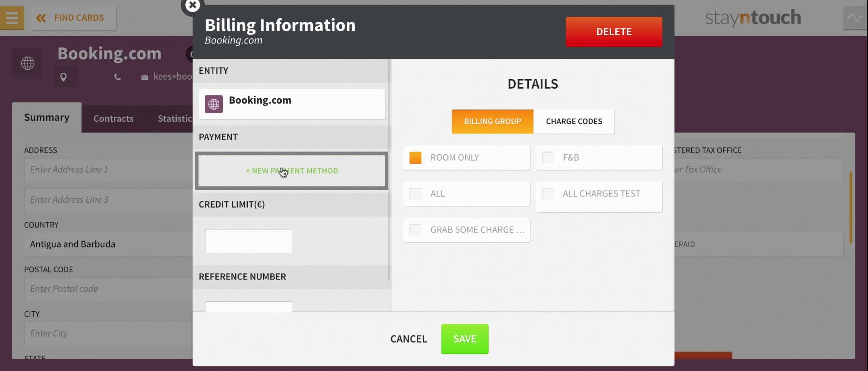Open the Country dropdown Antigua and Barbuda
Viewport: 868px width, 371px height.
pyautogui.click(x=108, y=244)
